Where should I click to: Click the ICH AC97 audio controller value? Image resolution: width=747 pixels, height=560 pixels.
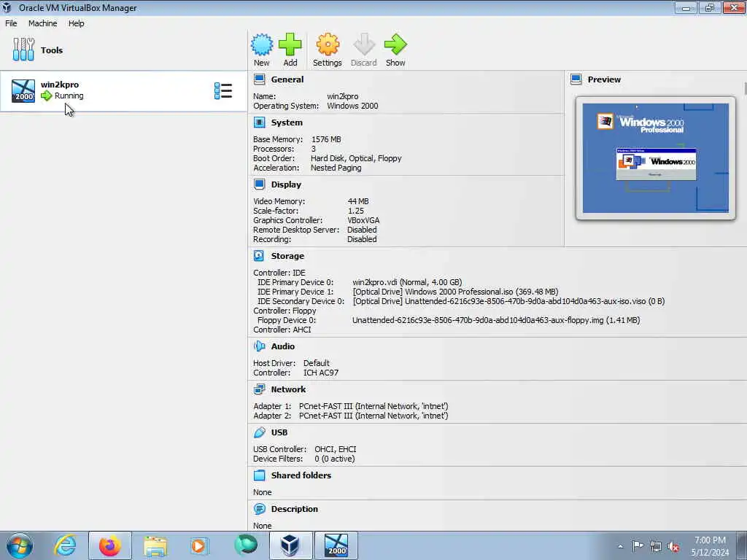[x=321, y=373]
